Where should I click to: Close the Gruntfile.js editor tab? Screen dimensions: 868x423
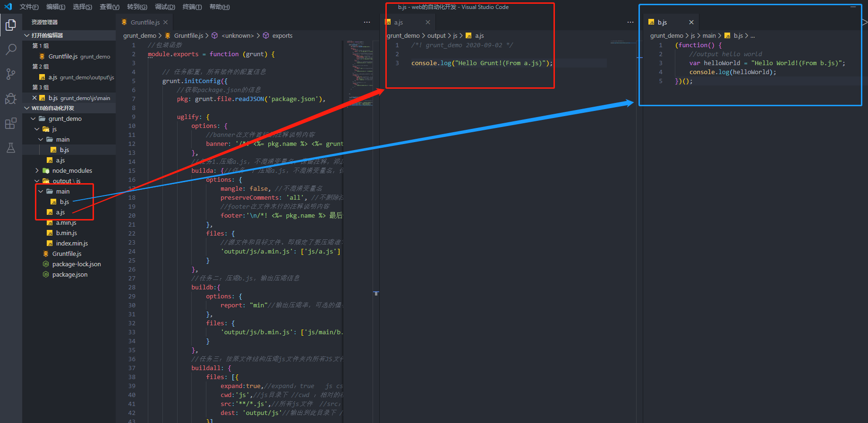(x=165, y=22)
